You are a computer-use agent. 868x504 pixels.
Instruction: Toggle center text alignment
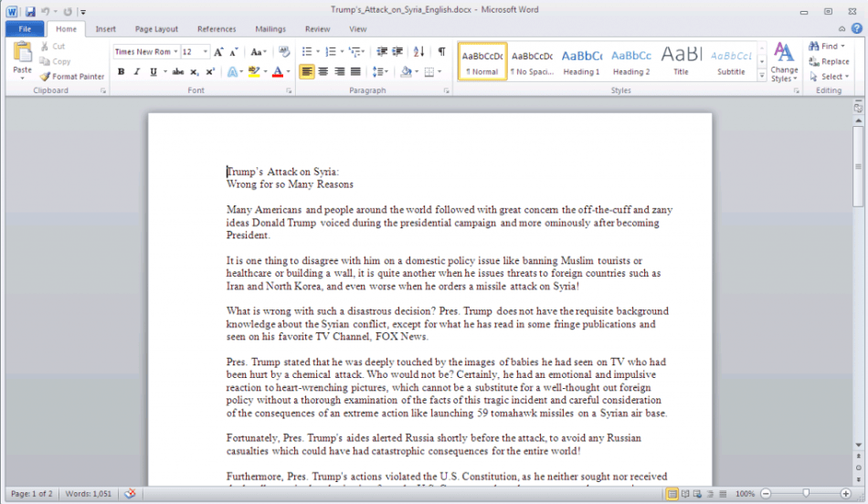(323, 71)
